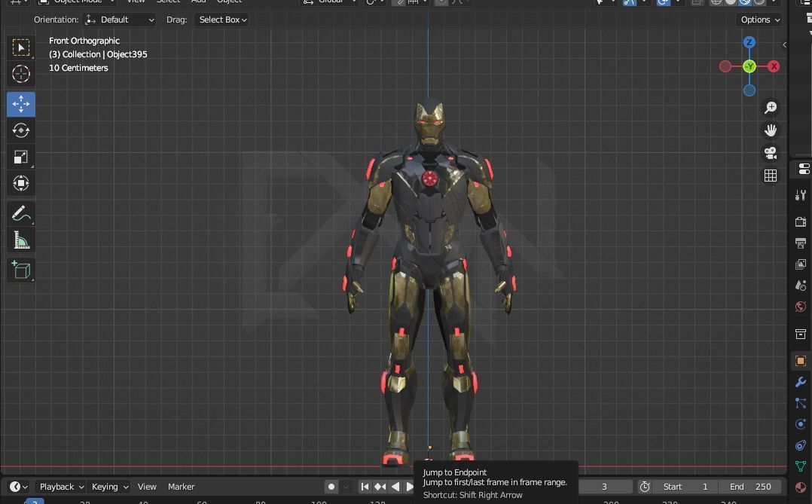The image size is (812, 504).
Task: Jump to the first frame
Action: tap(365, 487)
